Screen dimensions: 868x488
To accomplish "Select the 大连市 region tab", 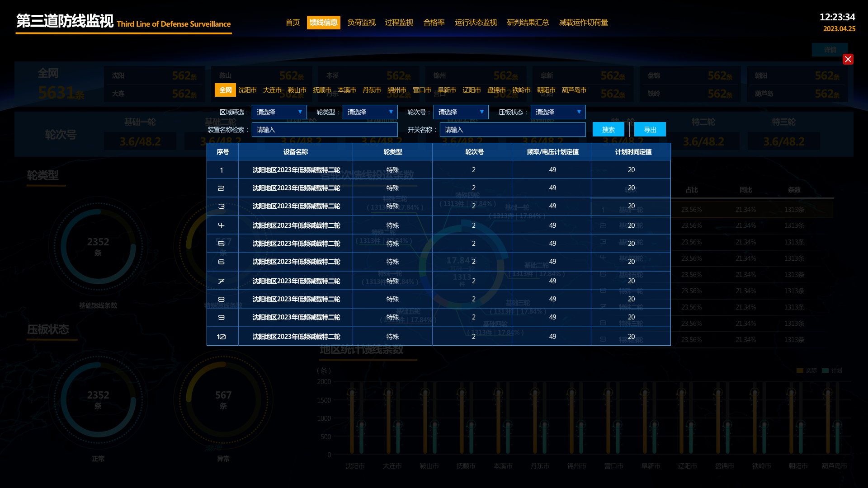I will click(x=272, y=90).
